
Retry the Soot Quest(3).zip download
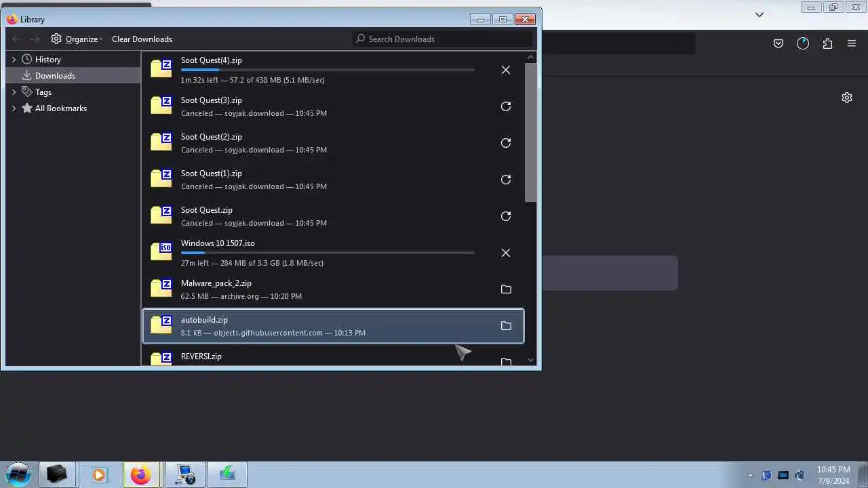506,106
